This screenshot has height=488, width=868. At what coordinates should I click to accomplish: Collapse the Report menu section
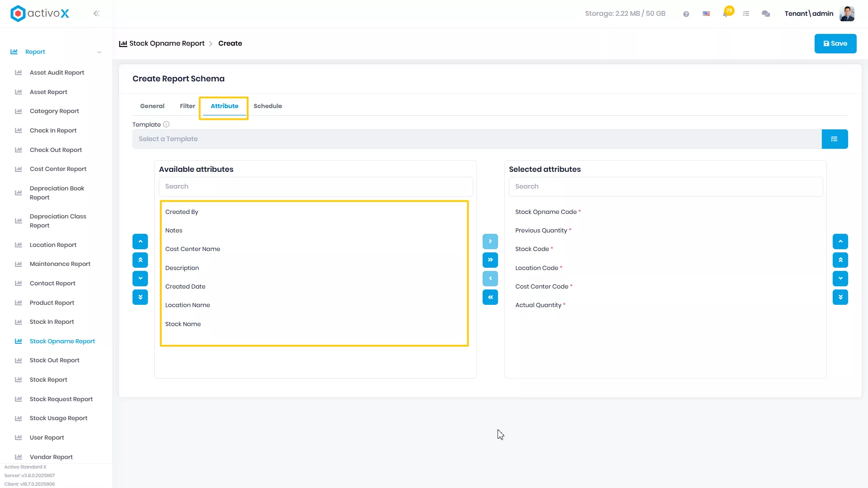pyautogui.click(x=100, y=52)
